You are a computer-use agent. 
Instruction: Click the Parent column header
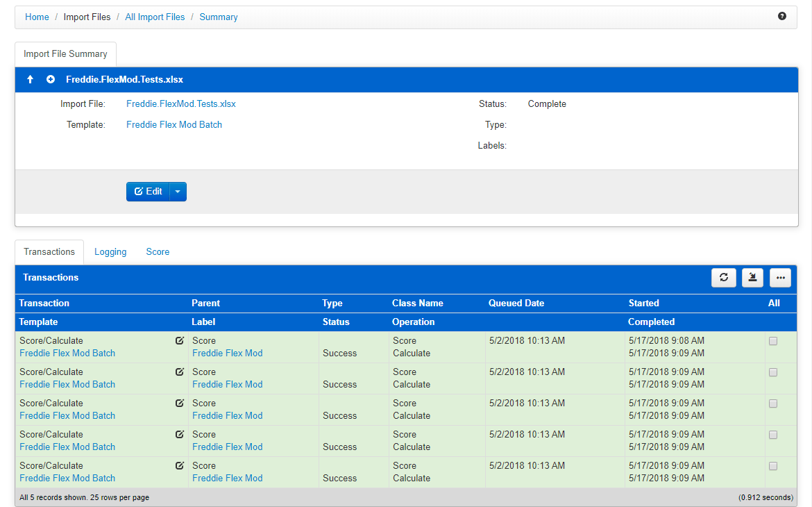pos(205,304)
